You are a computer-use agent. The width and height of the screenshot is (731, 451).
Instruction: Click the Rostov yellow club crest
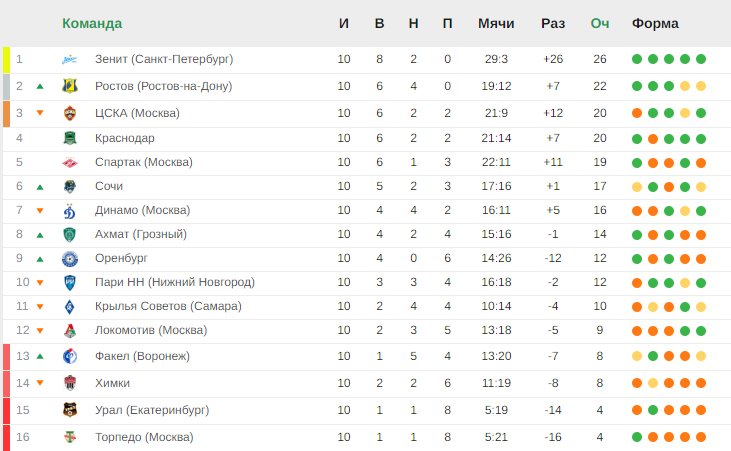(x=69, y=86)
